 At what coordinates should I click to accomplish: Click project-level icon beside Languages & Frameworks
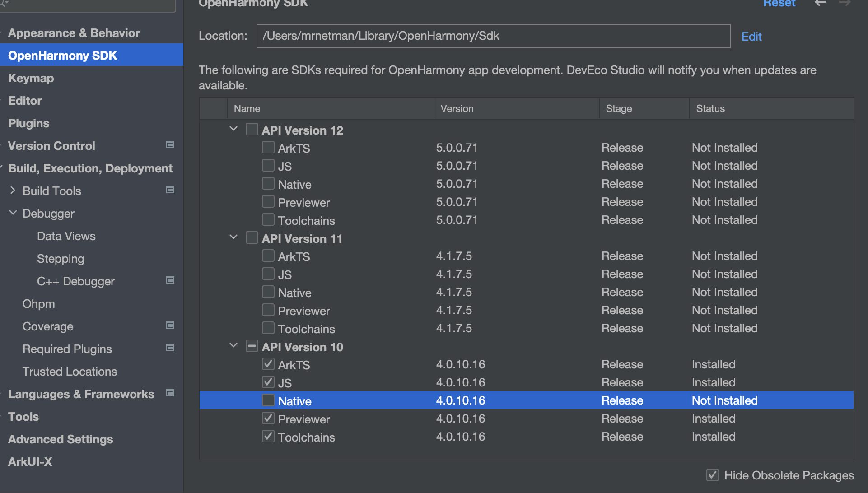pyautogui.click(x=170, y=393)
